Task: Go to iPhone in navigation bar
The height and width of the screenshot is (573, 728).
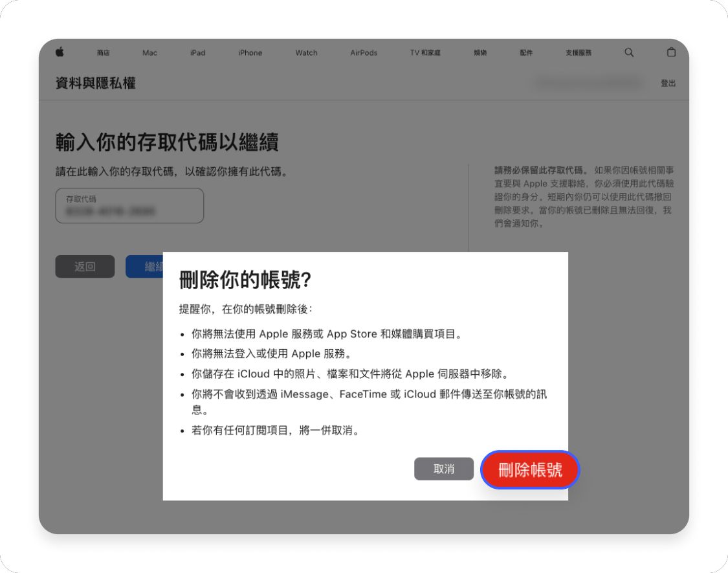Action: pyautogui.click(x=250, y=52)
